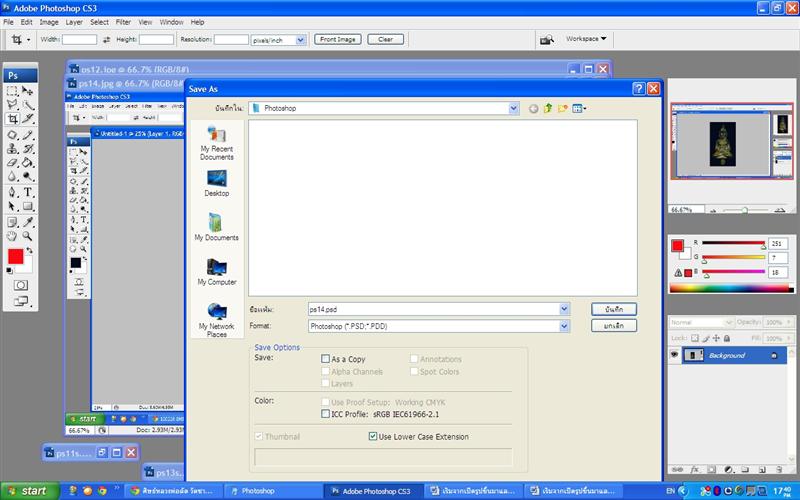800x500 pixels.
Task: Open My Computer in Save As sidebar
Action: [216, 273]
